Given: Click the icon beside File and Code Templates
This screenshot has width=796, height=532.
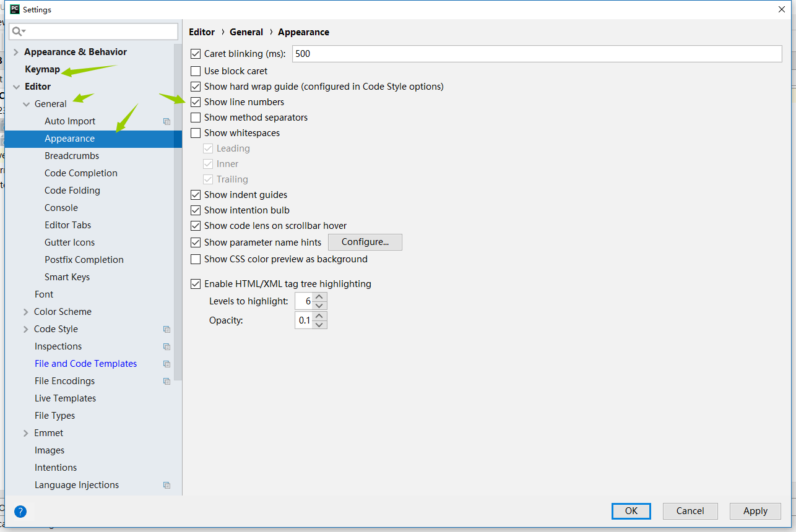Looking at the screenshot, I should [167, 364].
